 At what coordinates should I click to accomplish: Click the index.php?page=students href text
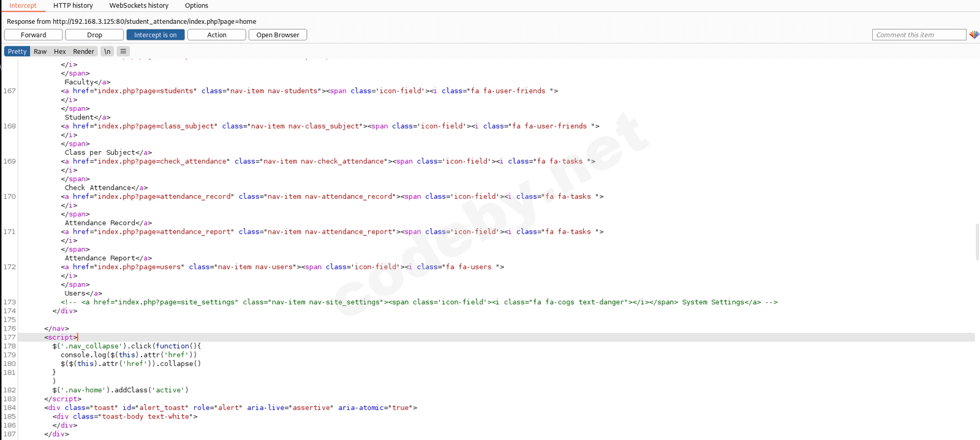tap(146, 91)
